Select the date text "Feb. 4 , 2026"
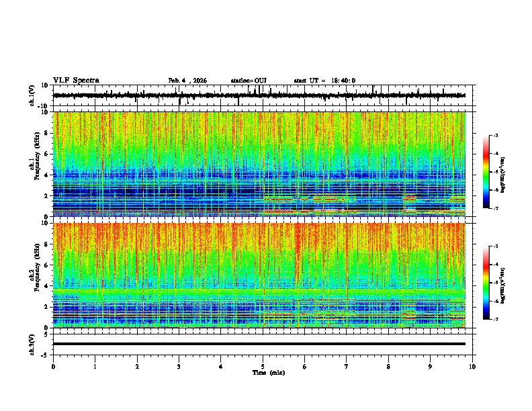532x411 pixels. click(187, 81)
